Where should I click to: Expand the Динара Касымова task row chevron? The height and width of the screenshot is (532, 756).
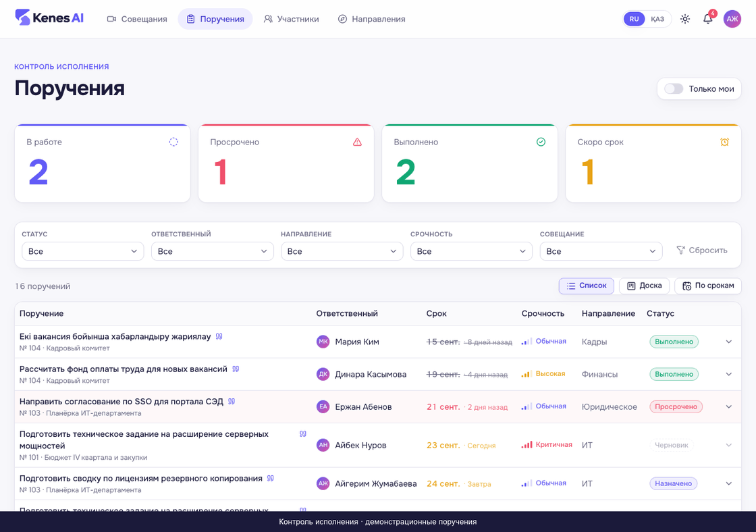[728, 374]
